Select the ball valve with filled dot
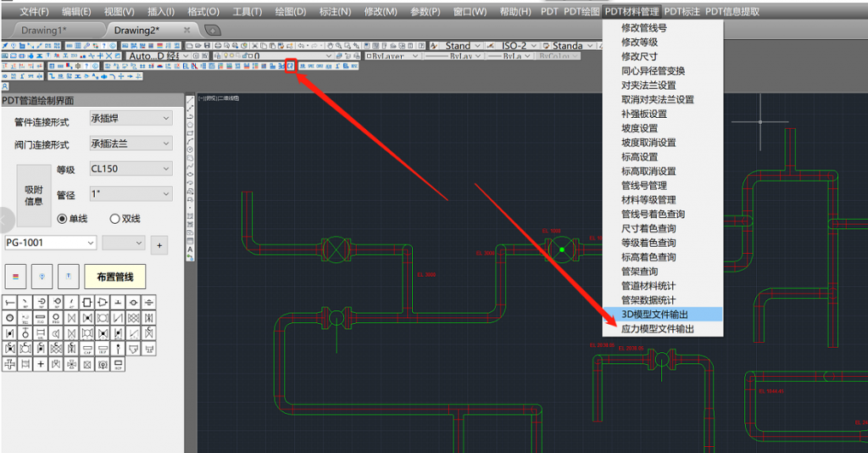The height and width of the screenshot is (453, 868). [87, 318]
